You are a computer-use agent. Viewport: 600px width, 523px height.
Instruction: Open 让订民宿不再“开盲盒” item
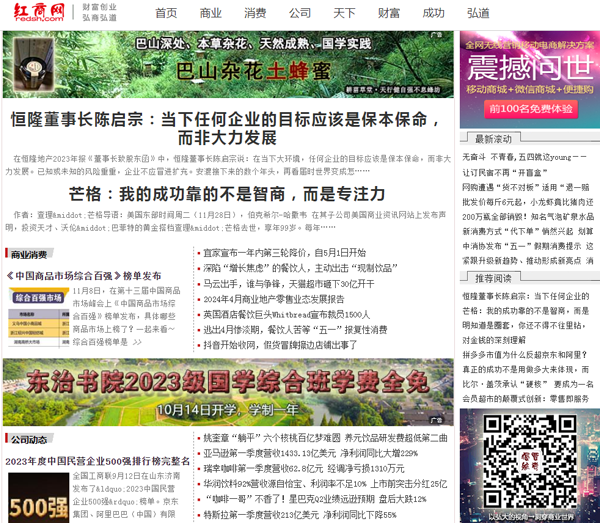coord(505,173)
